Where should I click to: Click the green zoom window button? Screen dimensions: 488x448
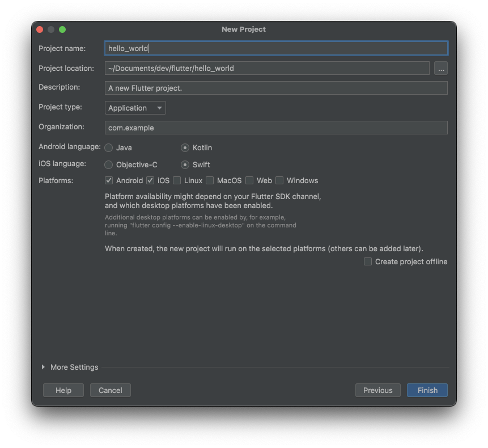point(62,29)
